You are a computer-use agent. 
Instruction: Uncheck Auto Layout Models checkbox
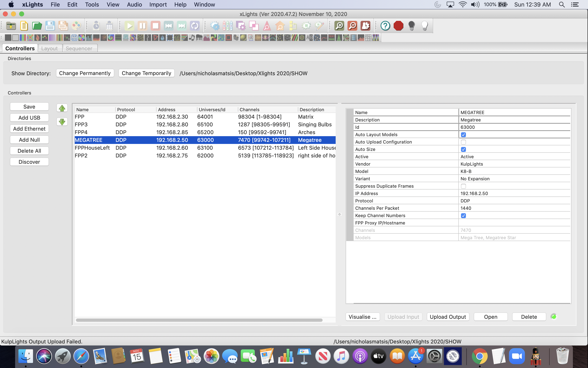click(x=463, y=135)
